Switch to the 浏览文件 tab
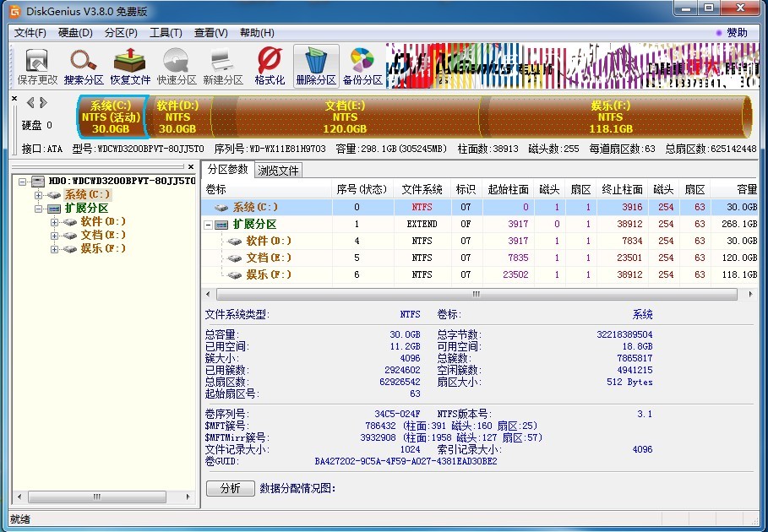The width and height of the screenshot is (768, 532). (x=278, y=170)
